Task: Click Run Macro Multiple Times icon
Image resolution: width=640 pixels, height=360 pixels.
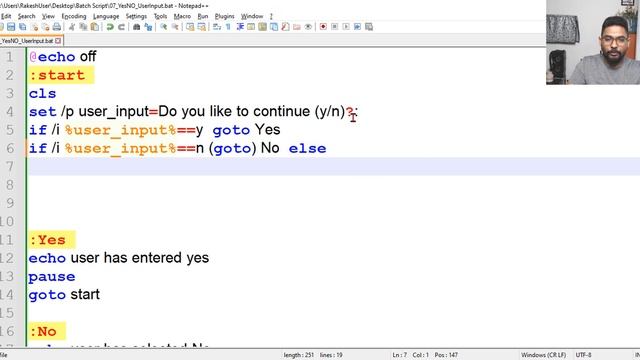Action: point(358,27)
